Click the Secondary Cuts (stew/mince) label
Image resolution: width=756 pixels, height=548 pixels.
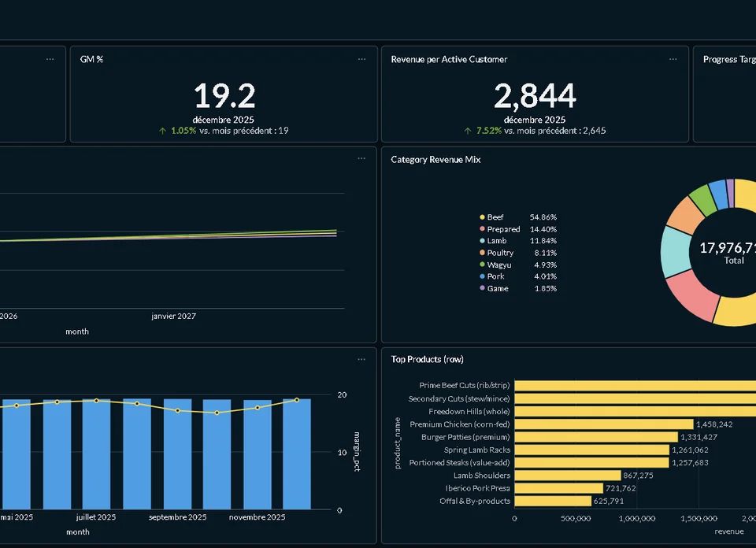[459, 398]
